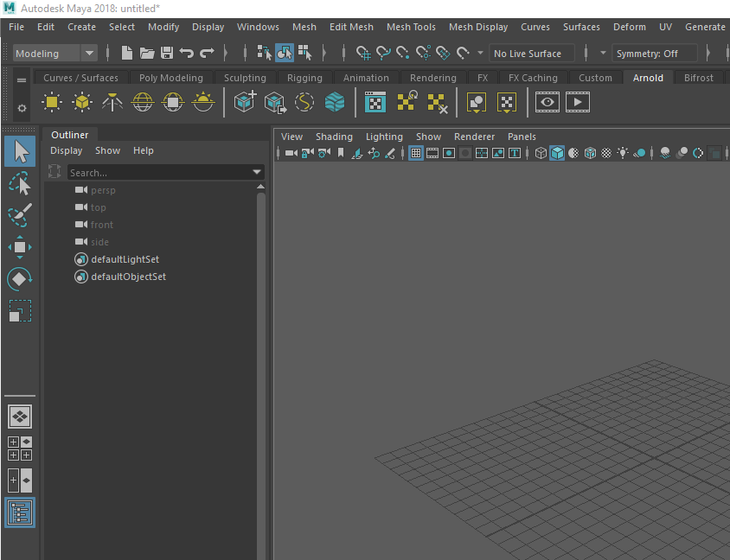Open the Sculpting shelf tab
The image size is (730, 560).
click(x=245, y=78)
